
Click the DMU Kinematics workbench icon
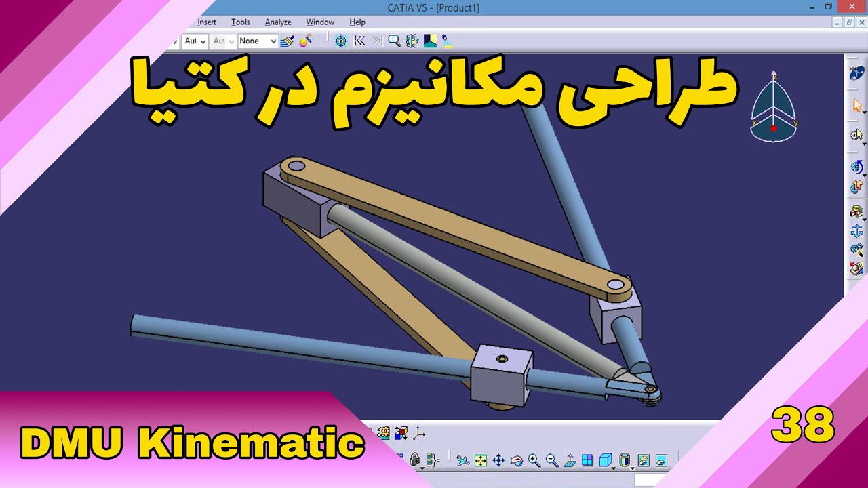pyautogui.click(x=856, y=71)
